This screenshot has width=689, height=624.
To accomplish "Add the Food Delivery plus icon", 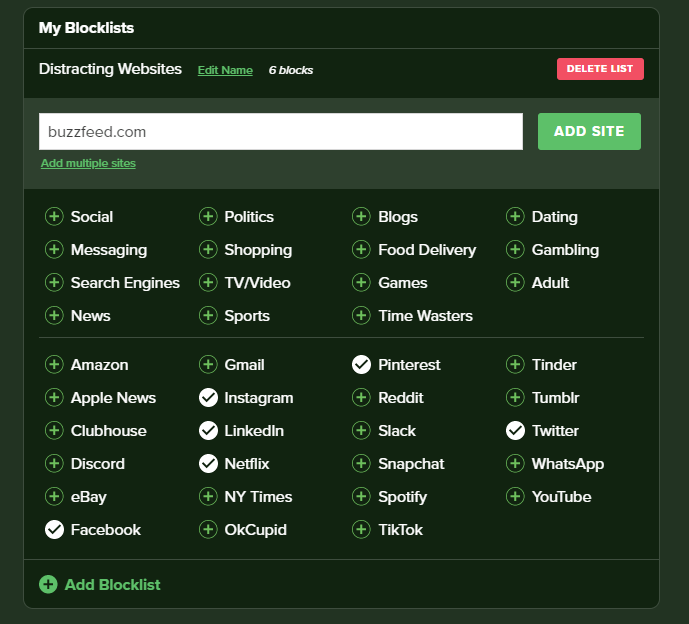I will tap(361, 250).
